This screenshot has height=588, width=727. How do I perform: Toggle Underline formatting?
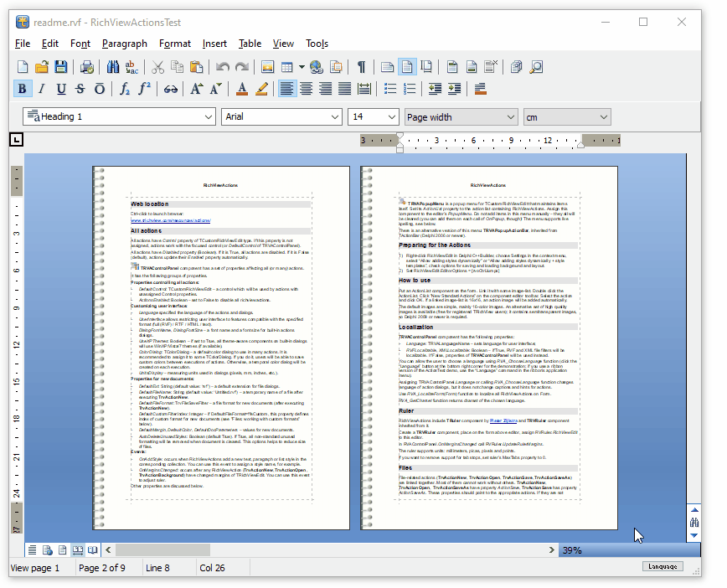[61, 89]
